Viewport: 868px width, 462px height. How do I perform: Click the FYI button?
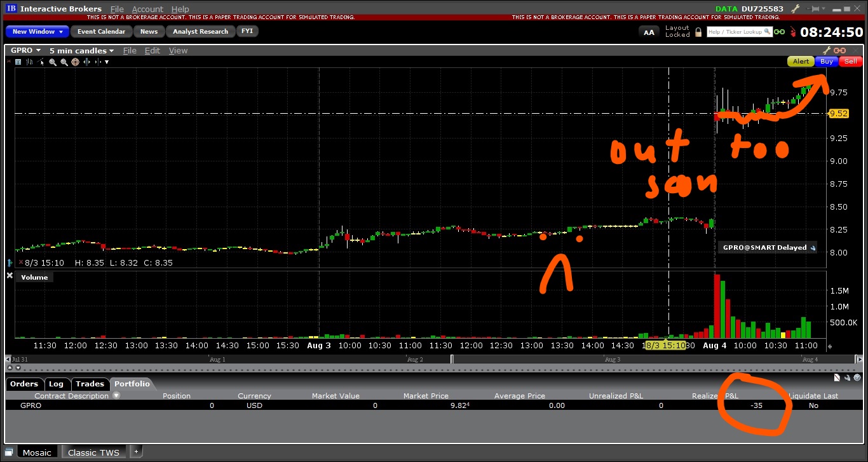(x=247, y=31)
